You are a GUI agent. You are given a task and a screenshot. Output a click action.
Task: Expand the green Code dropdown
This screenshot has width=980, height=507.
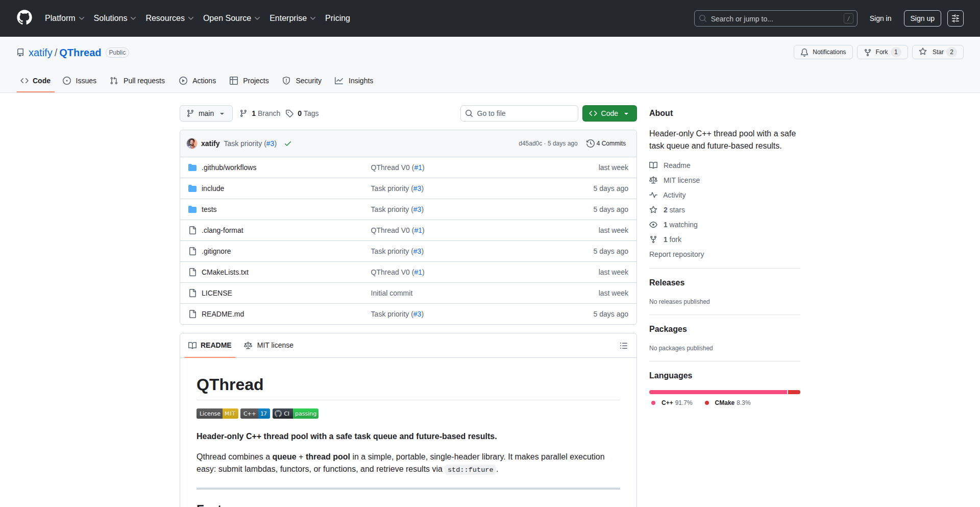click(x=609, y=113)
